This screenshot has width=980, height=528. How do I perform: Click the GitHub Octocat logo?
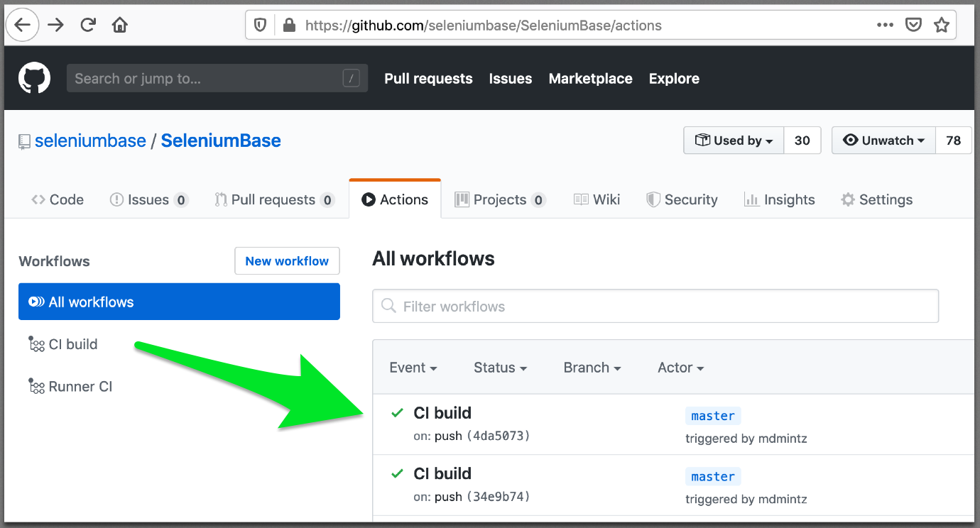(34, 78)
